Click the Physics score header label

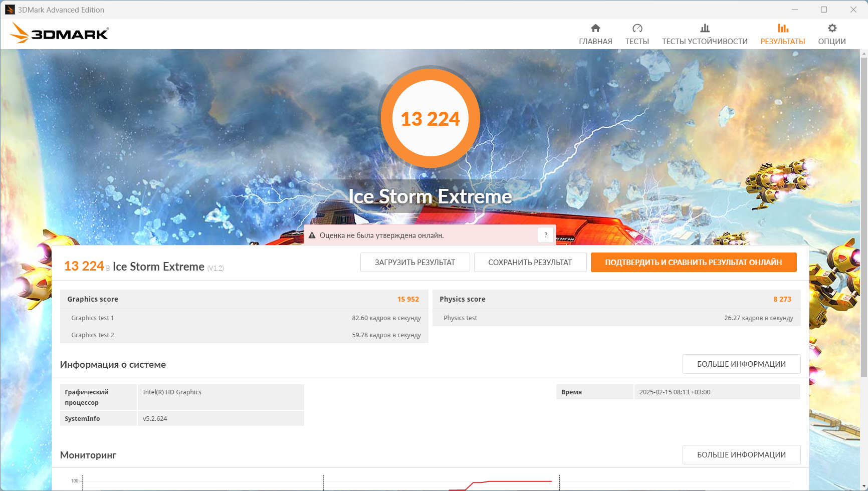(x=463, y=299)
